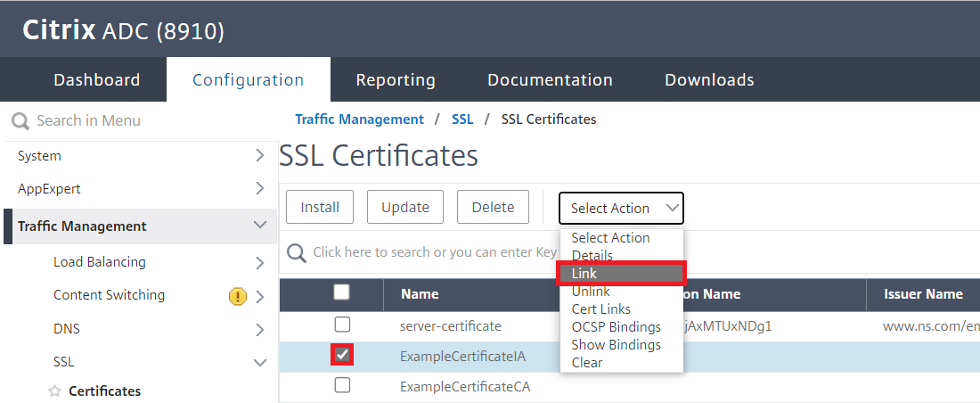Click the menu search magnifier icon

(20, 120)
